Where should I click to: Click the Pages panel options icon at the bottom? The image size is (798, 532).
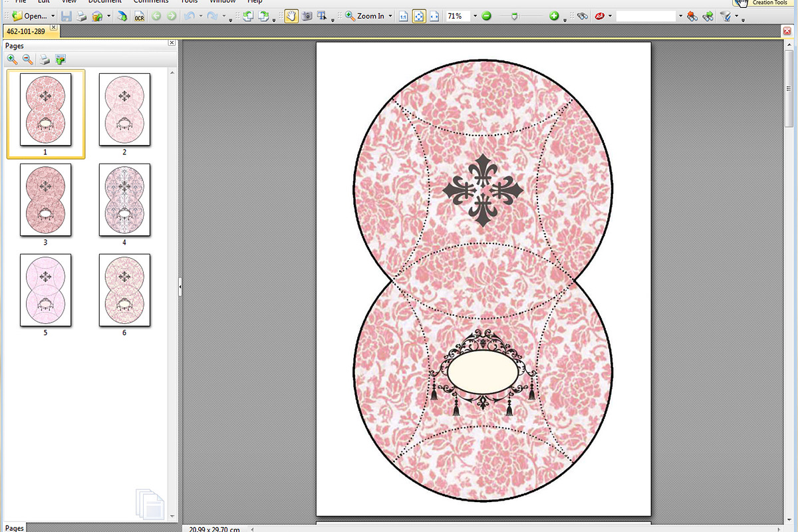tap(150, 503)
